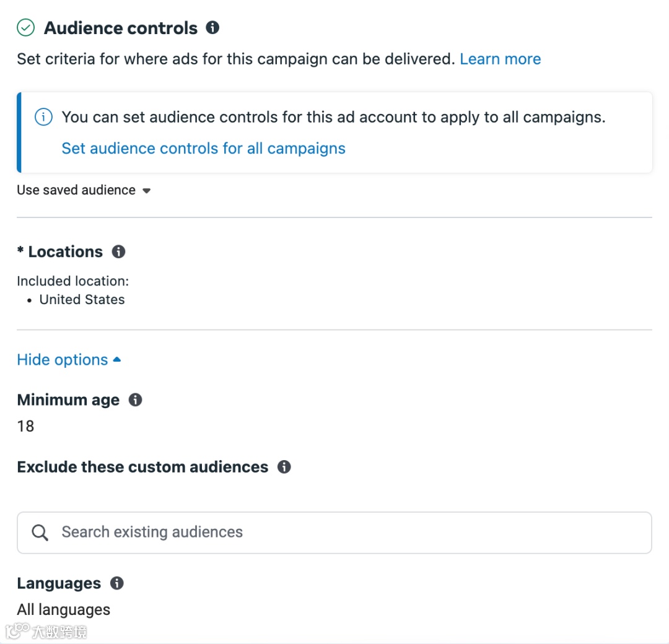The image size is (669, 644).
Task: Click the minimum age value 18
Action: 25,426
